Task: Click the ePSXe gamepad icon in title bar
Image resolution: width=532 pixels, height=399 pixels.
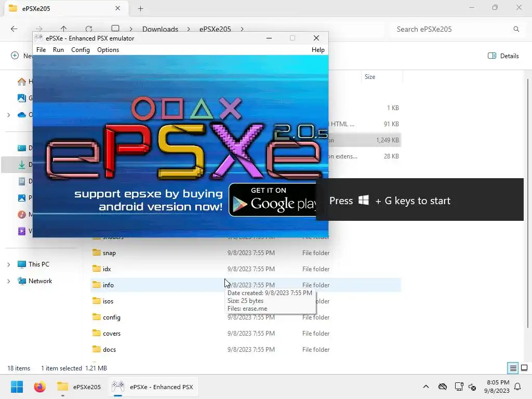Action: (x=38, y=38)
